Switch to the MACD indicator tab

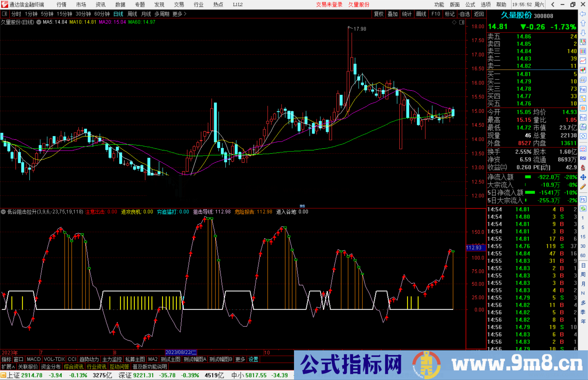pyautogui.click(x=33, y=359)
